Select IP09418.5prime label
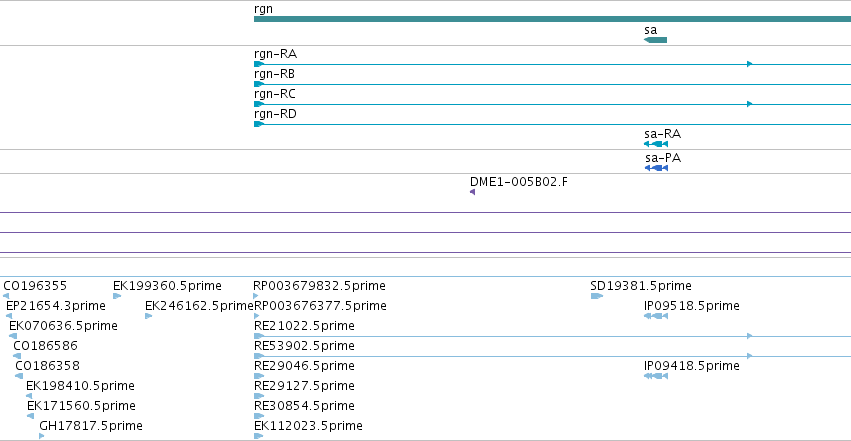 tap(691, 367)
